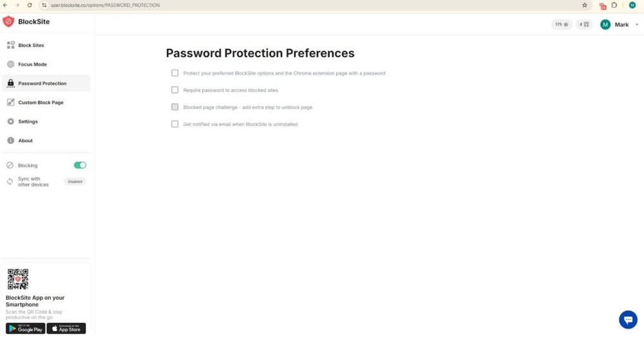
Task: Open the gift rewards badge
Action: click(x=585, y=24)
